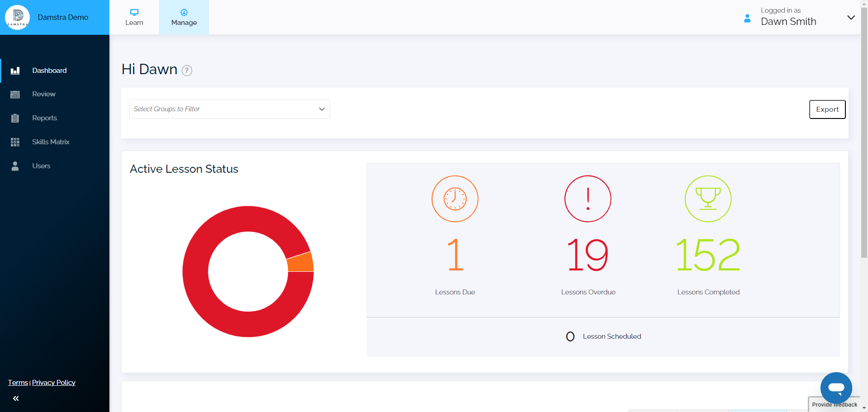The image size is (868, 412).
Task: Select the Dashboard icon in the sidebar
Action: [x=15, y=71]
